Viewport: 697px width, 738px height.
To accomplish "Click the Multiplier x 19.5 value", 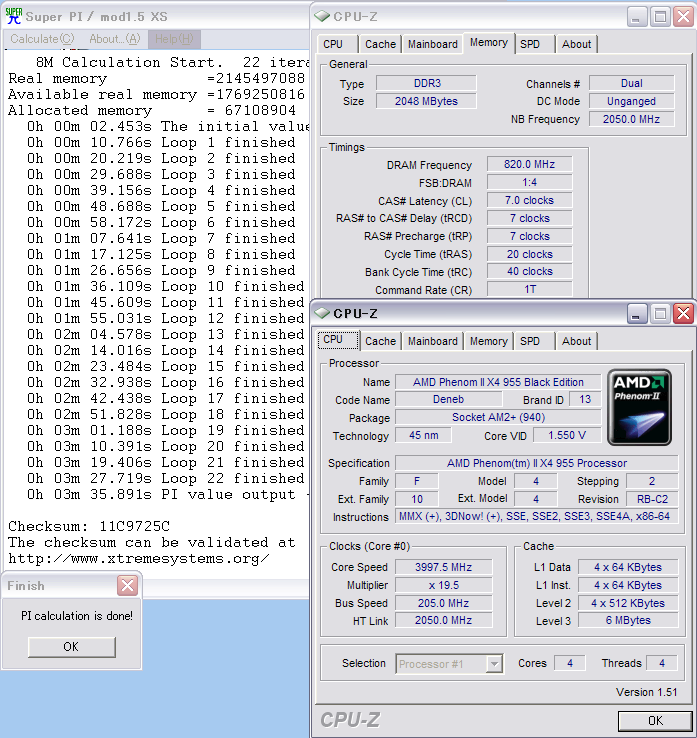I will coord(443,585).
